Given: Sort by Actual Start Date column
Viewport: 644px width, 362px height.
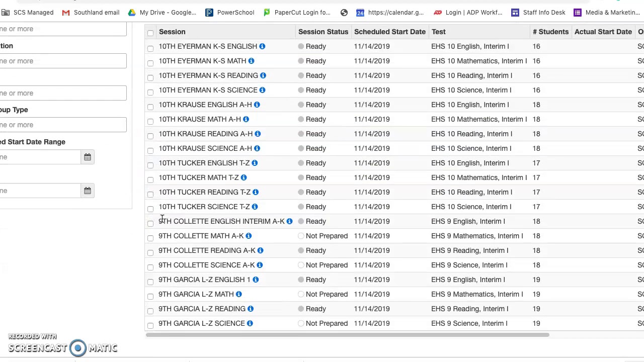Looking at the screenshot, I should 603,32.
